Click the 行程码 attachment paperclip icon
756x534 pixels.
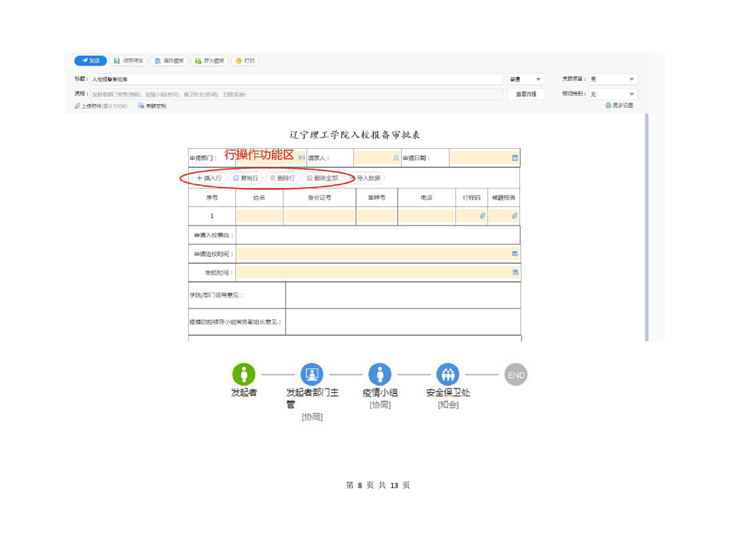pos(482,216)
